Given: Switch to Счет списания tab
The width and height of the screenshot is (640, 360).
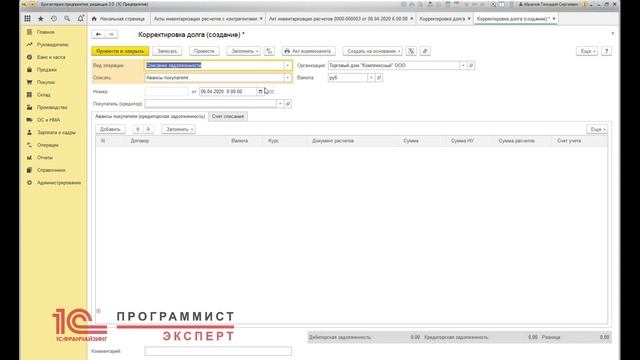Looking at the screenshot, I should pos(228,116).
